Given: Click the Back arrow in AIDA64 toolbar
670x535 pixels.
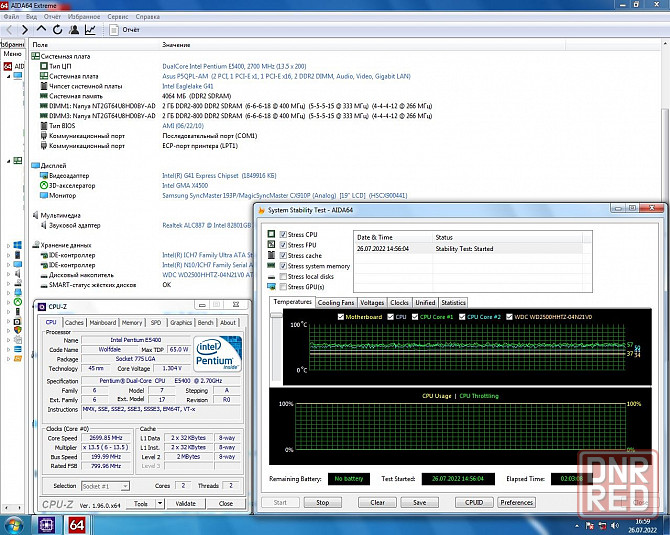Looking at the screenshot, I should 9,30.
